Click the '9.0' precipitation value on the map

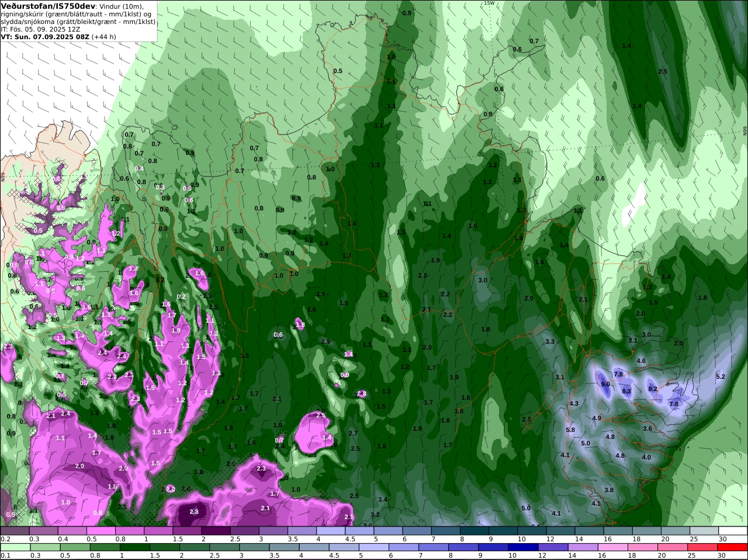pyautogui.click(x=605, y=384)
